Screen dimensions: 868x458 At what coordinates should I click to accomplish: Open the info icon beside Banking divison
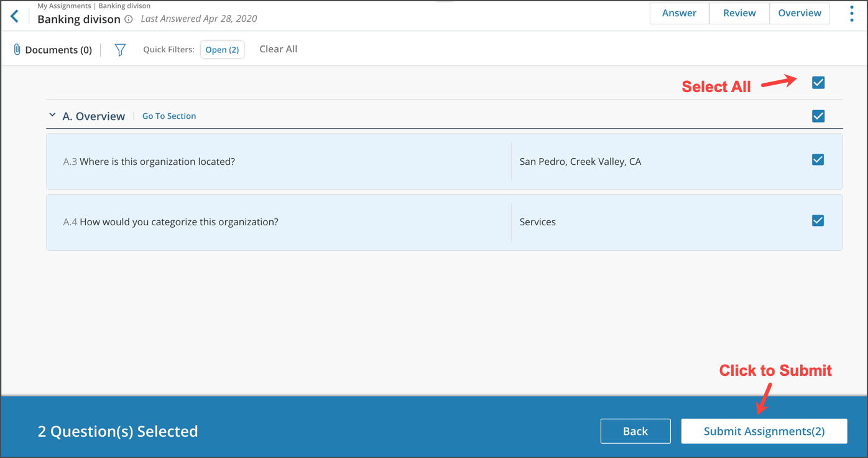coord(128,19)
